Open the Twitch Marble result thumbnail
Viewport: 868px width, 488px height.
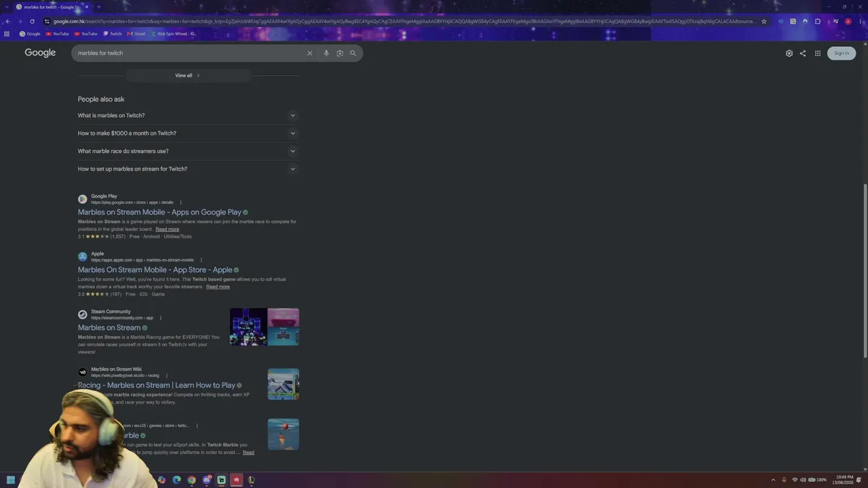coord(283,434)
